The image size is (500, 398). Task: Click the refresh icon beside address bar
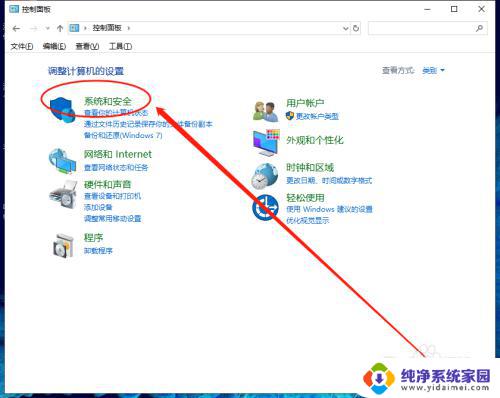[356, 28]
